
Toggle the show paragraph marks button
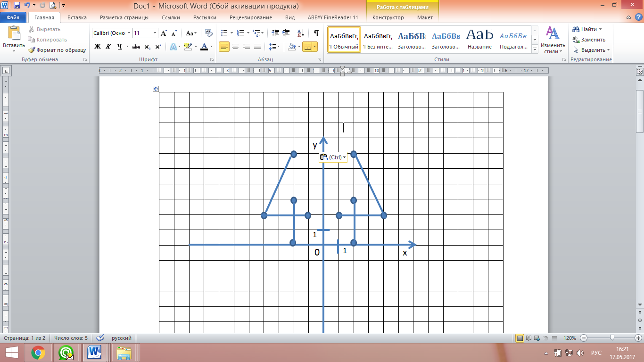click(x=316, y=33)
